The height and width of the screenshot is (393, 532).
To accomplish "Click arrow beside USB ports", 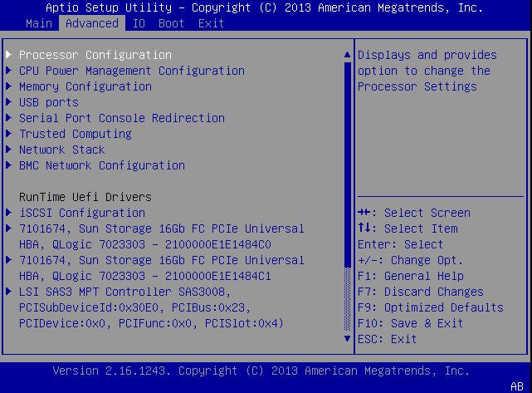I will coord(9,102).
